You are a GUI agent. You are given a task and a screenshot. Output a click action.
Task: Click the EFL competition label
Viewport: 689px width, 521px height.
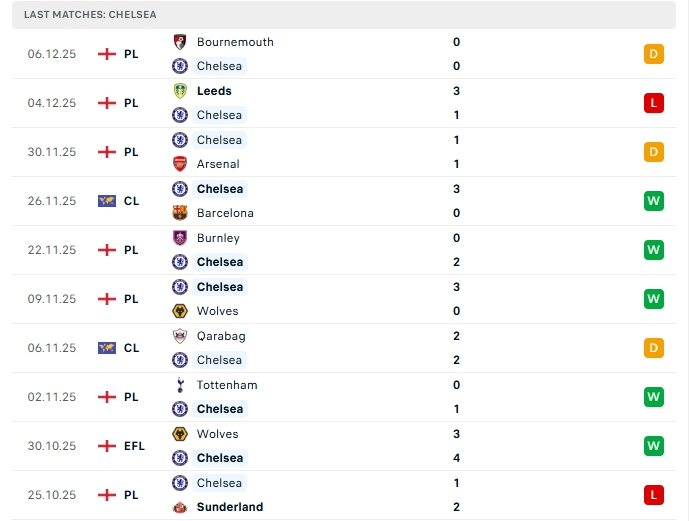[x=134, y=446]
